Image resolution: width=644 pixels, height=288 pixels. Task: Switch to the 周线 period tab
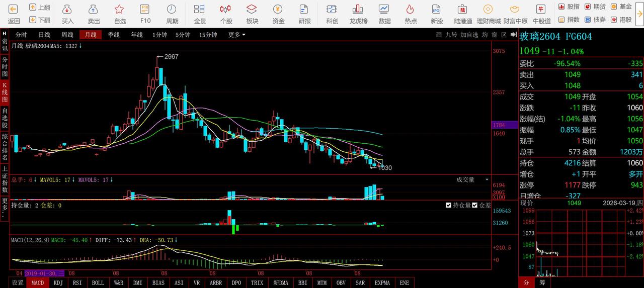[x=67, y=35]
